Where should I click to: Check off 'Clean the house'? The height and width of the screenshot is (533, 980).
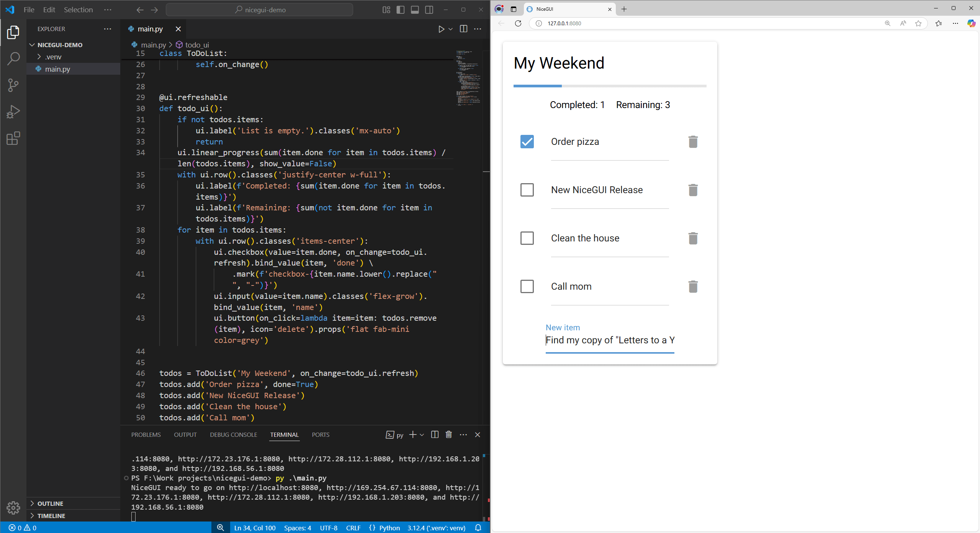click(527, 238)
